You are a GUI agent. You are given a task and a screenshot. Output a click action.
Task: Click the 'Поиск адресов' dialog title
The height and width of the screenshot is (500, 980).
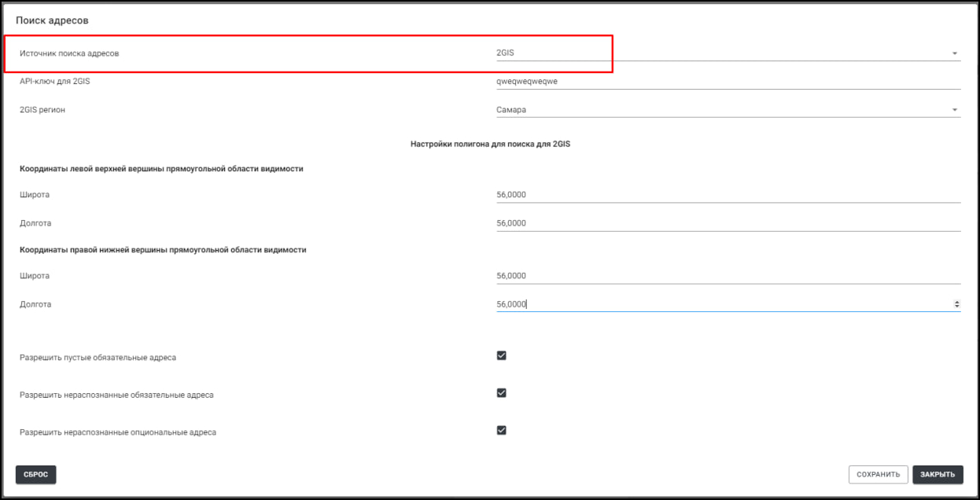point(52,20)
